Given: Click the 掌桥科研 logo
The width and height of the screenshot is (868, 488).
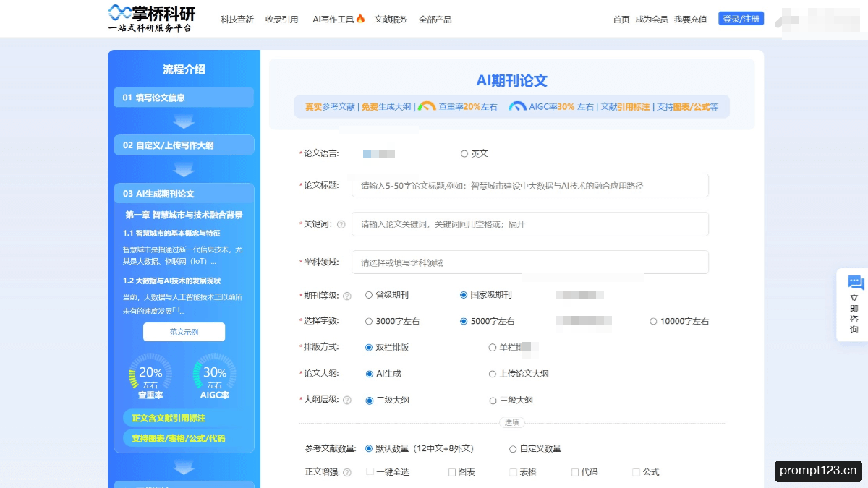Looking at the screenshot, I should pos(152,18).
